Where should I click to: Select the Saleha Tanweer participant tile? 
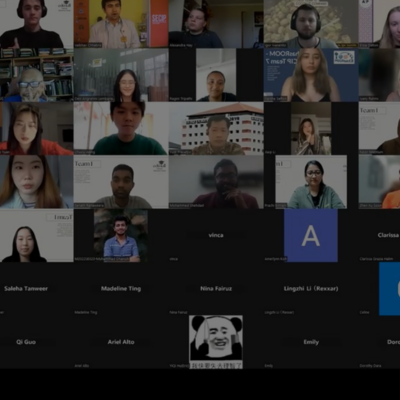(x=26, y=289)
